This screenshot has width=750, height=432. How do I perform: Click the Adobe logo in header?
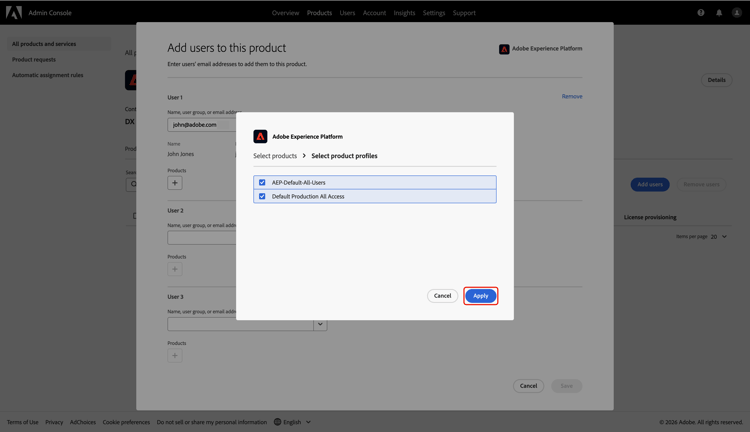(x=14, y=13)
